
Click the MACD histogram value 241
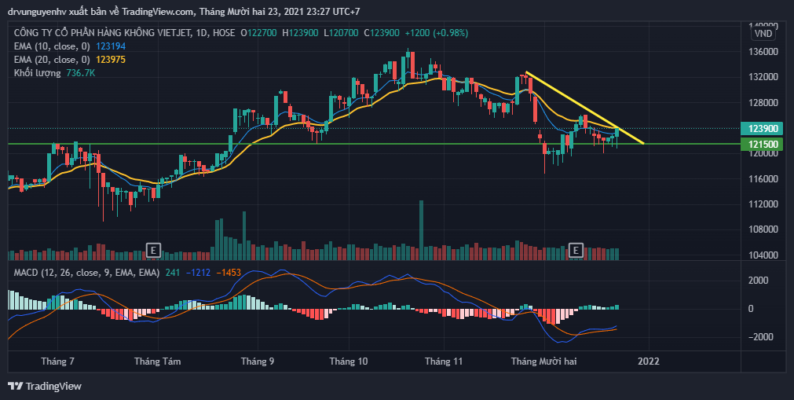pyautogui.click(x=173, y=273)
